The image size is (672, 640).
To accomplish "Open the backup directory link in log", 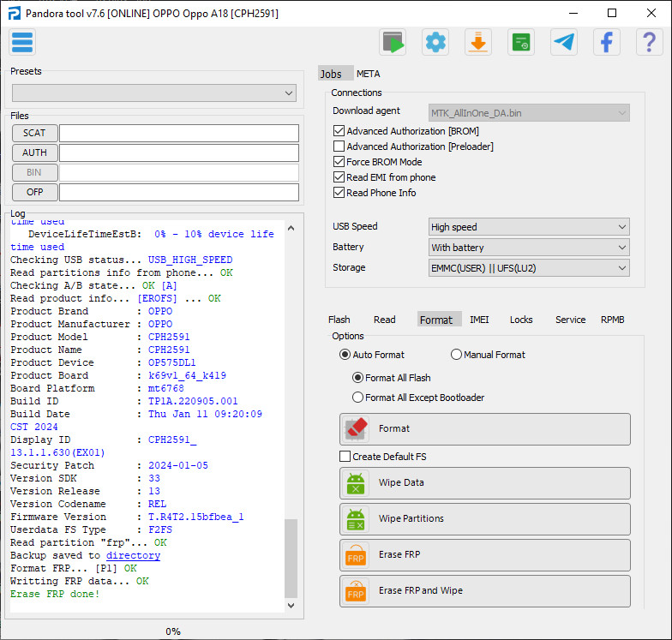I will 134,555.
